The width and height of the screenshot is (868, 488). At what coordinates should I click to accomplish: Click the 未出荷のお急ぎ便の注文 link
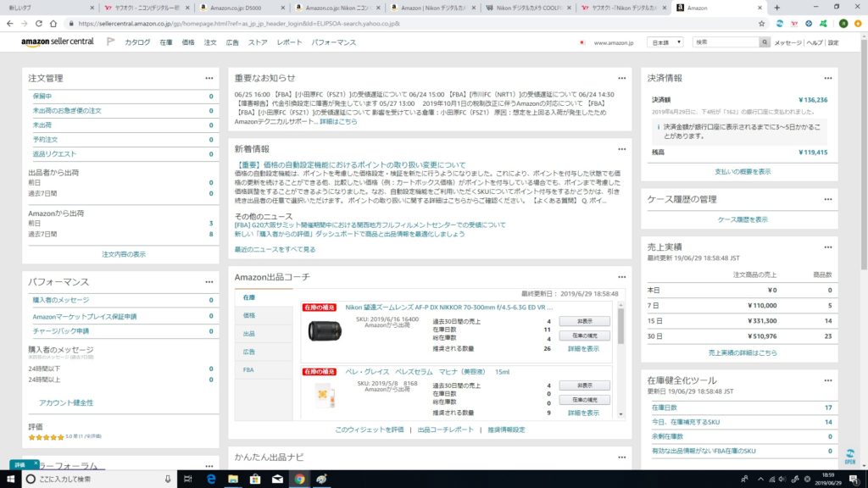pos(67,111)
